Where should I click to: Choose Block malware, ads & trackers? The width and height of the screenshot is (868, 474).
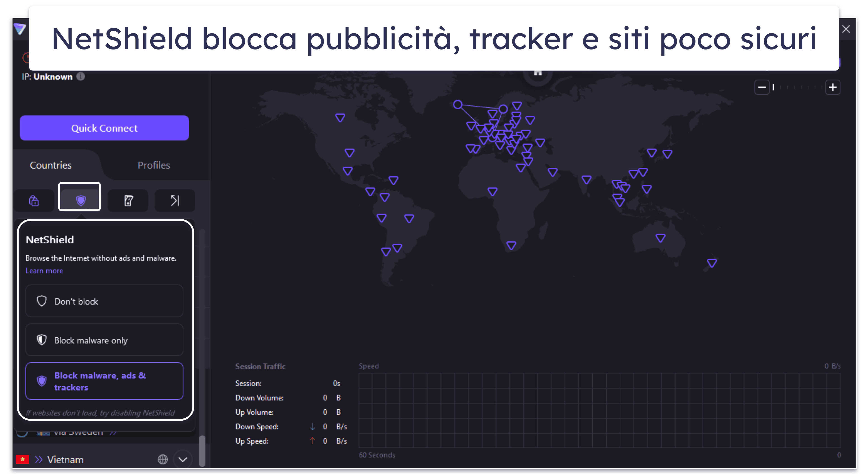click(104, 381)
